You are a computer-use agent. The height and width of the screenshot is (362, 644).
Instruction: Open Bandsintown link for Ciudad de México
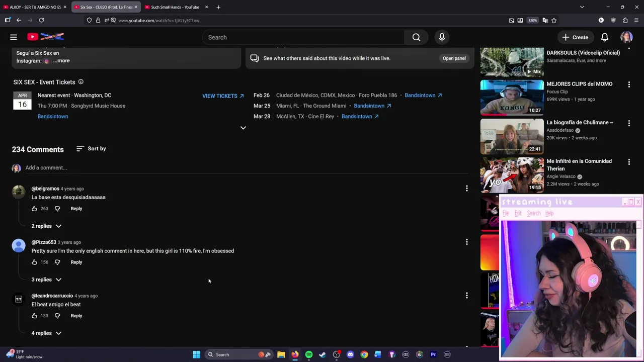click(423, 95)
